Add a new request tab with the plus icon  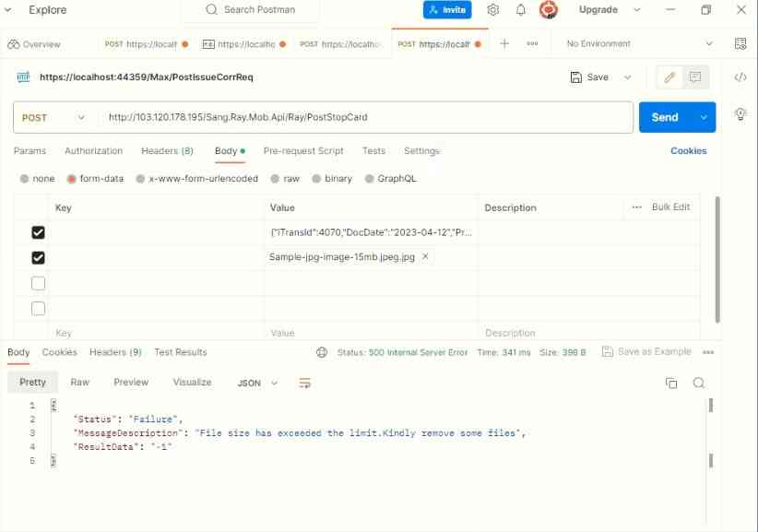click(x=504, y=43)
